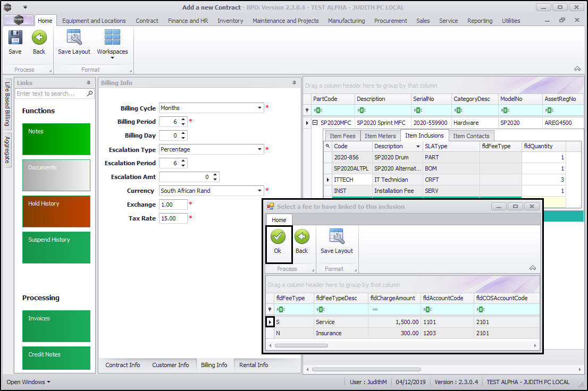Image resolution: width=588 pixels, height=391 pixels.
Task: Collapse the fee dialog ribbon with chevron
Action: [x=533, y=268]
